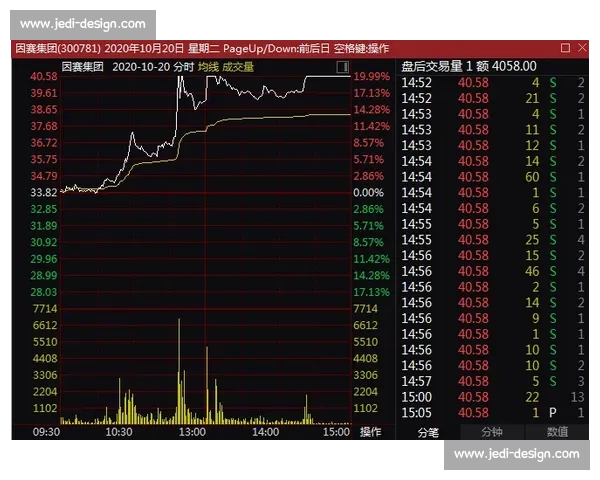
Task: Click the 33.82 previous close price label
Action: 44,193
